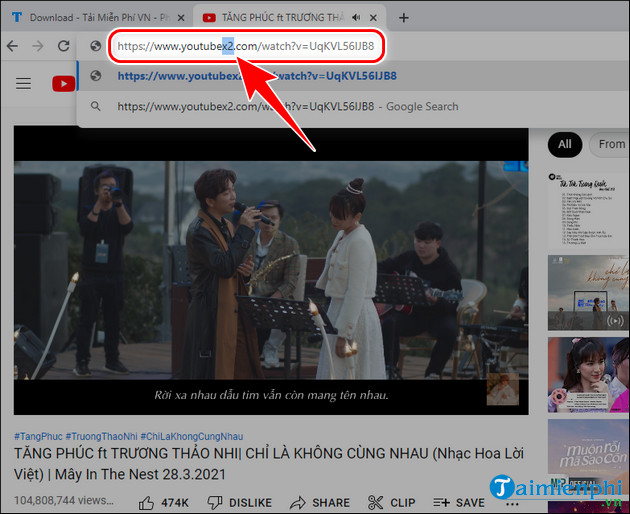Save the video with SAVE button
The image size is (630, 514).
459,502
